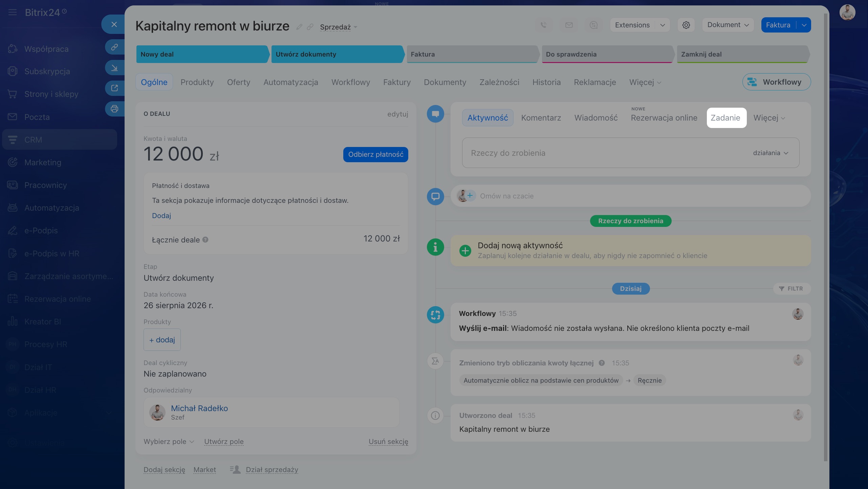Switch to the Produkty tab
Viewport: 868px width, 489px height.
[197, 82]
